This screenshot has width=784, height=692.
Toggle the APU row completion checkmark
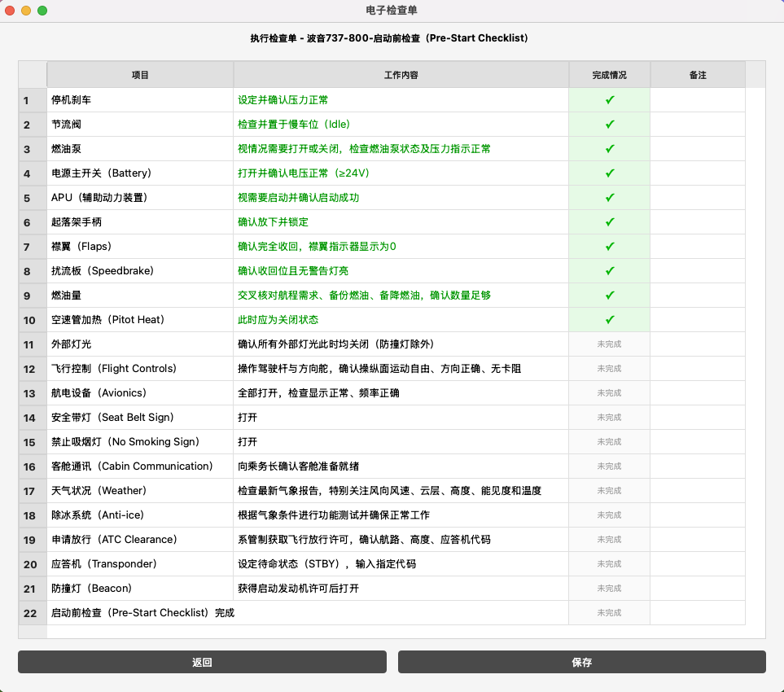tap(610, 198)
